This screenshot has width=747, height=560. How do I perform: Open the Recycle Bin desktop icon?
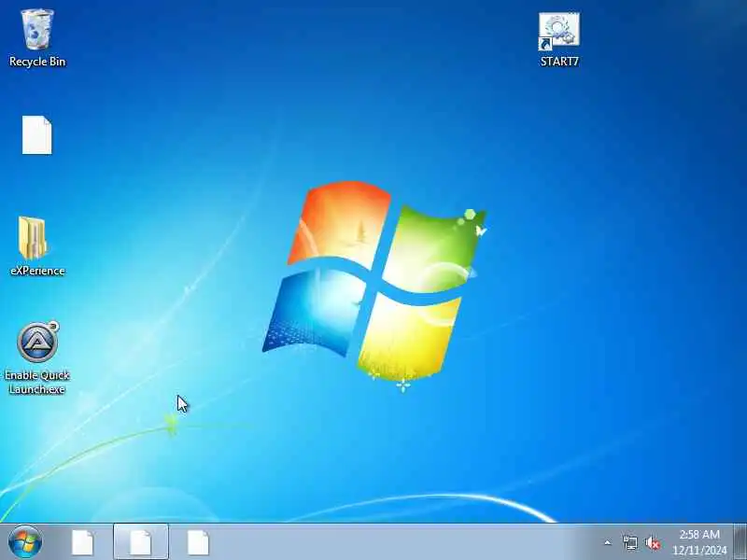[x=37, y=30]
